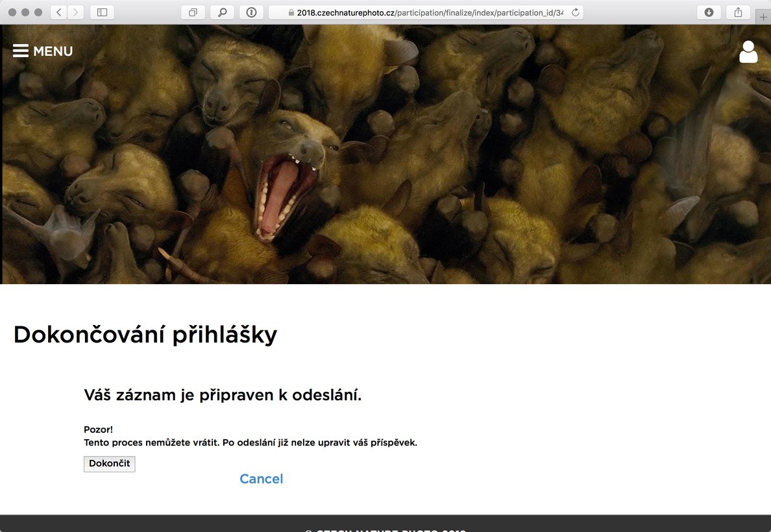Go forward to the next page
771x532 pixels.
[75, 12]
